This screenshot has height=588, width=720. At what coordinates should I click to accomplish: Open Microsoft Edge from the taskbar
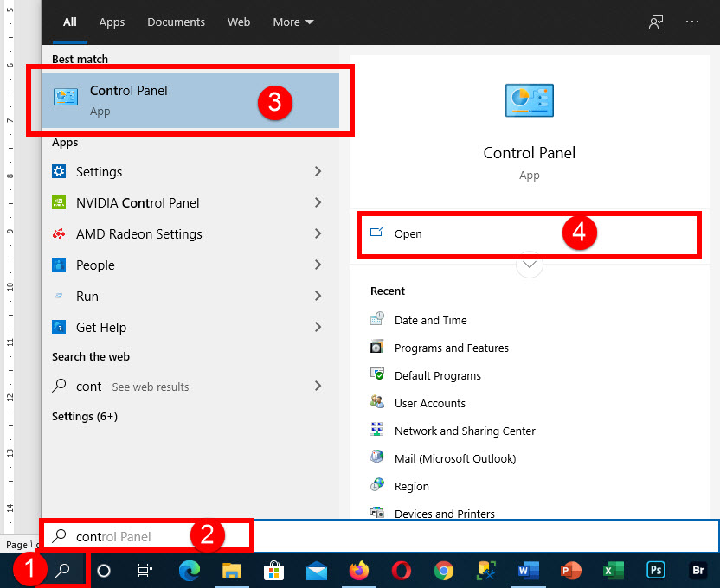190,571
